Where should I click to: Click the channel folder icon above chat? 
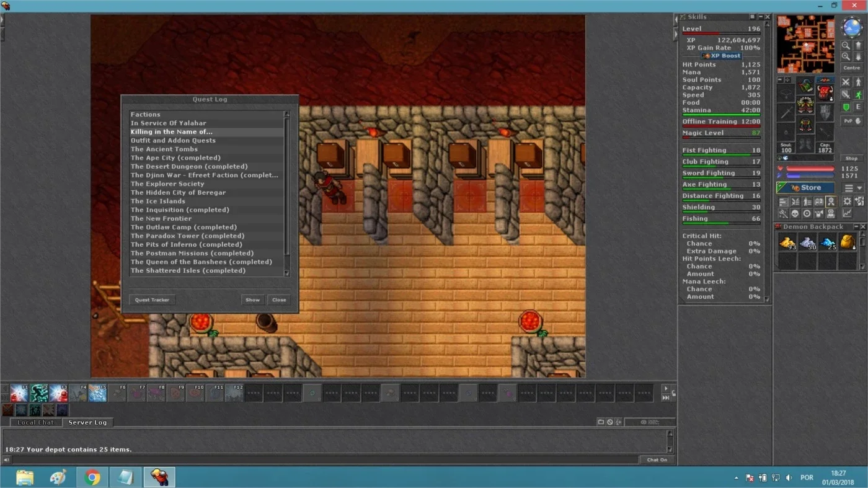point(601,422)
